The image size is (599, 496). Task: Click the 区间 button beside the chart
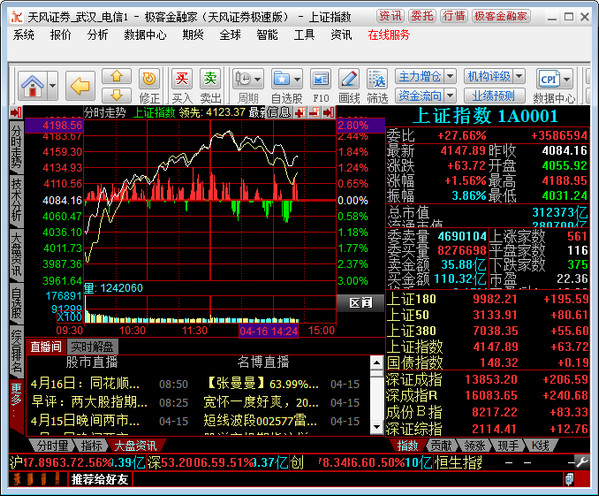[360, 303]
